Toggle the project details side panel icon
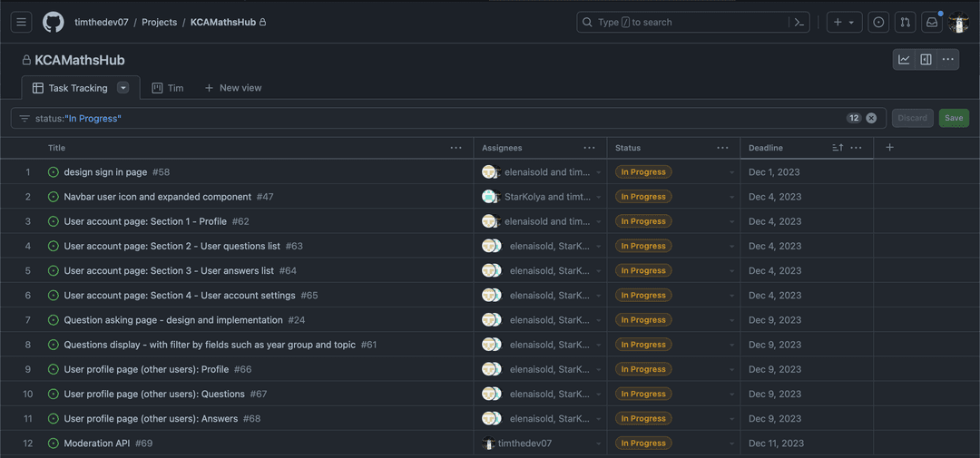The image size is (980, 458). click(x=926, y=60)
